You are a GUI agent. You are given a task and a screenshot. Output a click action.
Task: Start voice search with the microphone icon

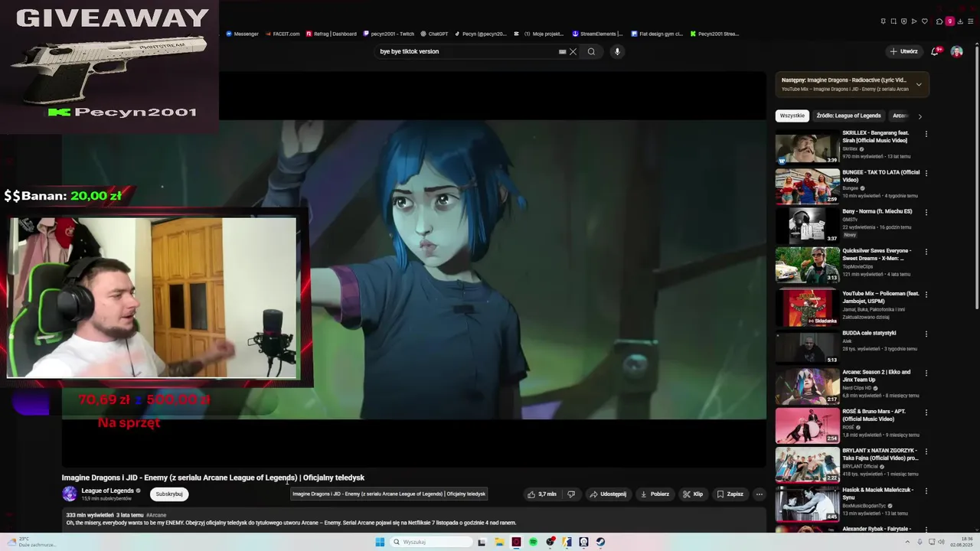click(617, 51)
